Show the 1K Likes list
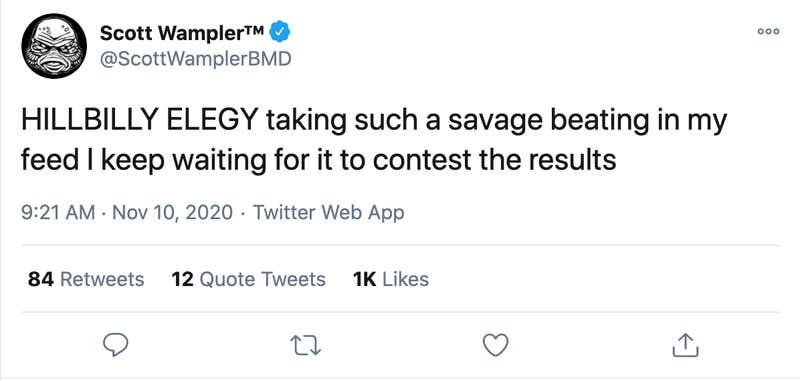The width and height of the screenshot is (800, 381). (390, 279)
